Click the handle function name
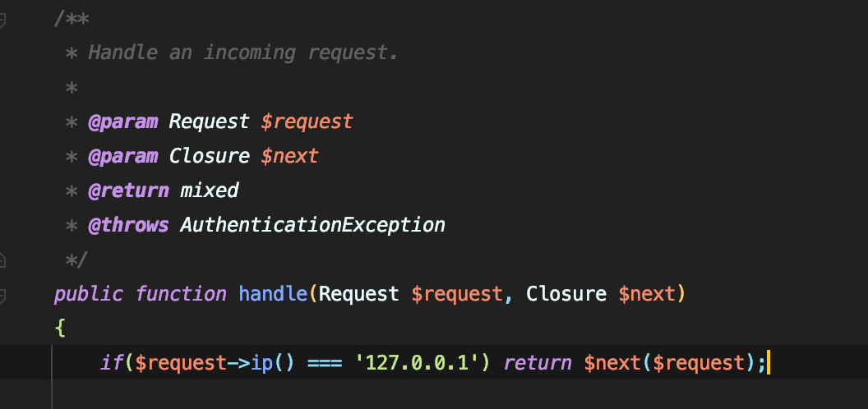 pos(275,293)
